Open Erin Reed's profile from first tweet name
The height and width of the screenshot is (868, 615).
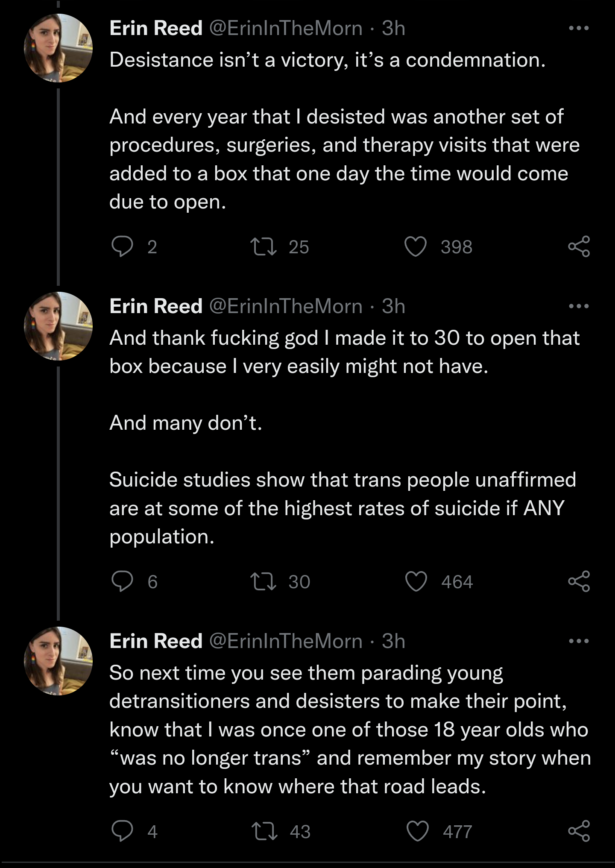point(156,28)
